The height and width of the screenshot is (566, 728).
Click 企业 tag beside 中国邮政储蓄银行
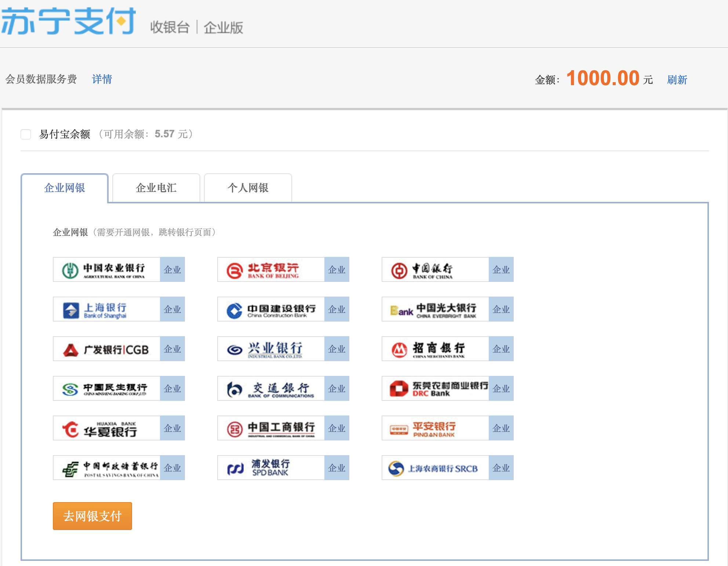pyautogui.click(x=172, y=468)
